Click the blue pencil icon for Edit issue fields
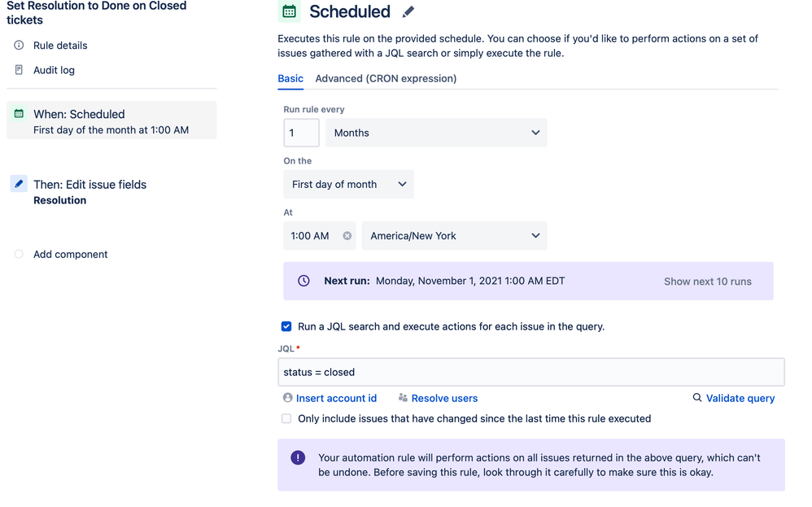This screenshot has width=812, height=507. point(19,184)
